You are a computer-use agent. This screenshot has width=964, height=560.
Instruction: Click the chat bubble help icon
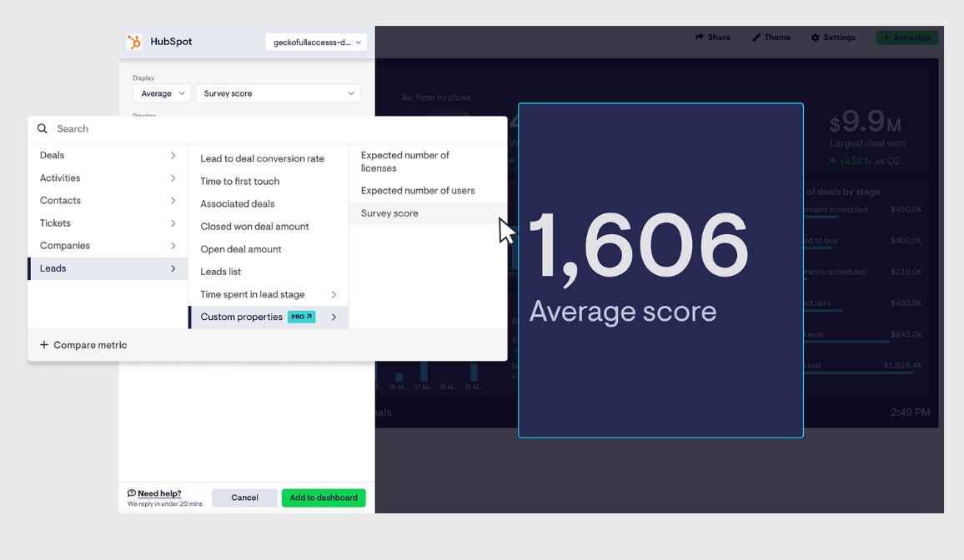click(132, 493)
